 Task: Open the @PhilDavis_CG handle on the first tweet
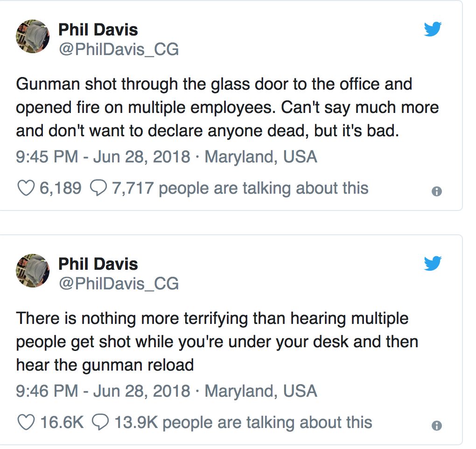click(119, 49)
